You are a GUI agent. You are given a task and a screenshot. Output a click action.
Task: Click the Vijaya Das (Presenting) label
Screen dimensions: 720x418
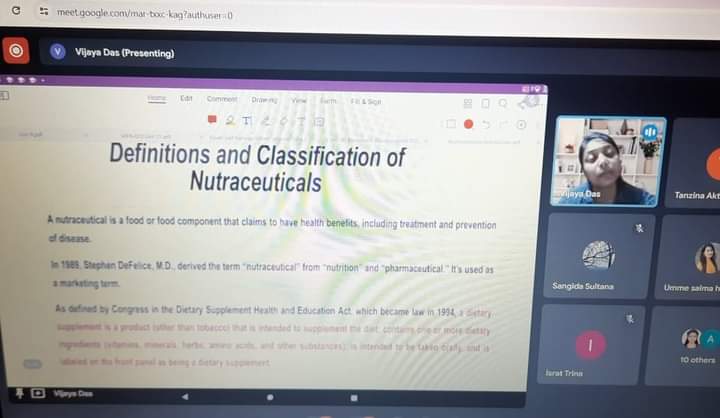tap(124, 53)
